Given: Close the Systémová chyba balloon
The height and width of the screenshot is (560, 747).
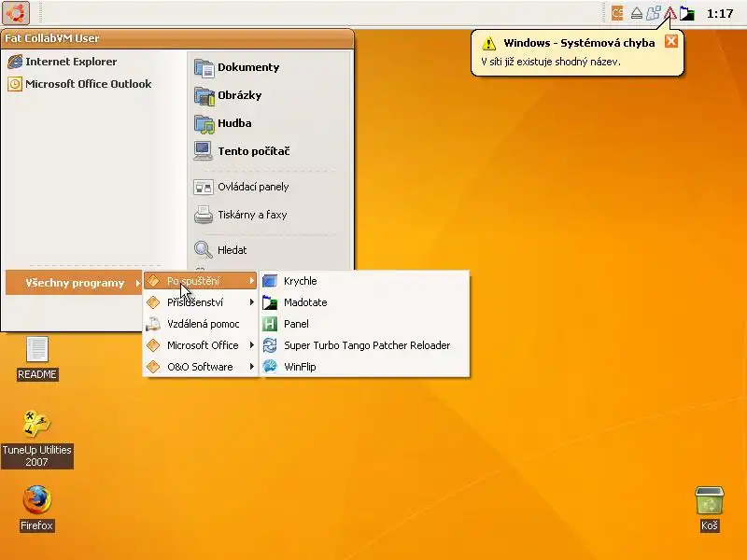Looking at the screenshot, I should pos(671,41).
